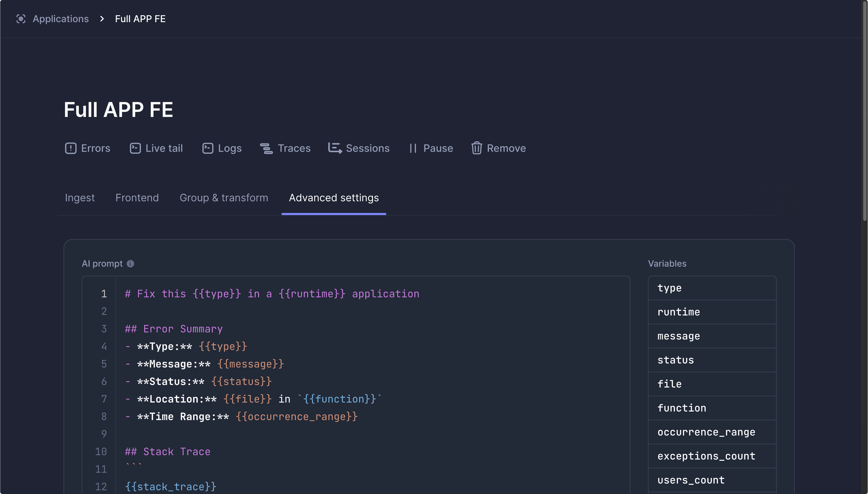868x494 pixels.
Task: Click the Logs terminal icon
Action: [208, 148]
